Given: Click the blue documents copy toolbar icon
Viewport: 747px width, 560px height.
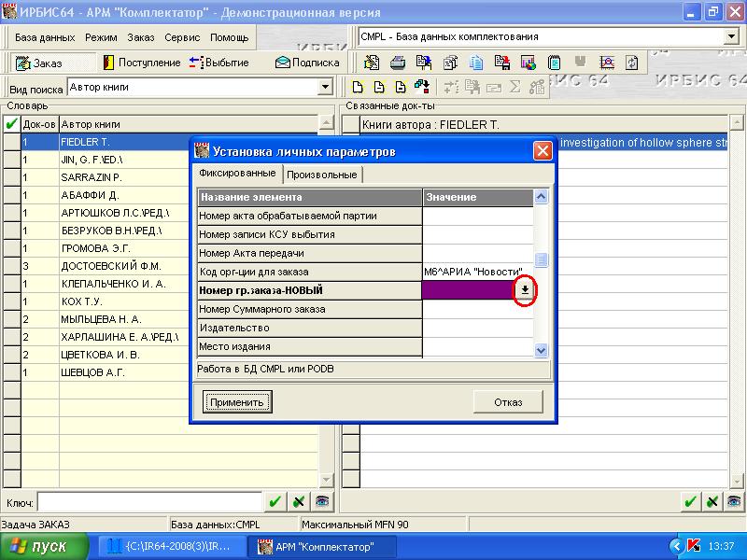Looking at the screenshot, I should [476, 63].
